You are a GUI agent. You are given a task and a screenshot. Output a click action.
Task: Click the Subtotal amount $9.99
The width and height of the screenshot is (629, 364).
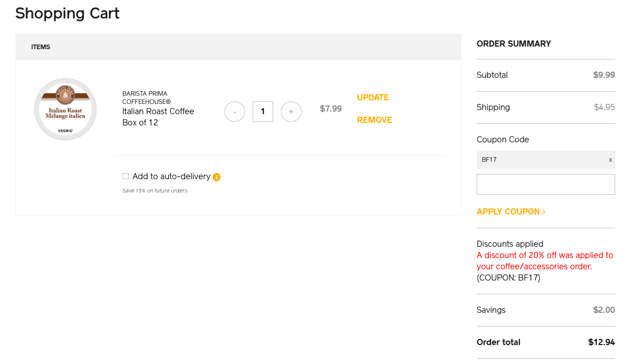point(604,75)
